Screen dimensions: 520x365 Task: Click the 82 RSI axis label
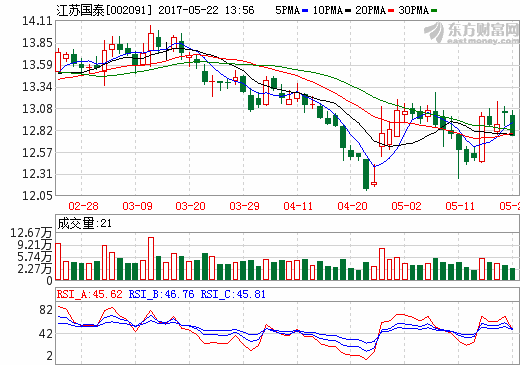pos(46,310)
